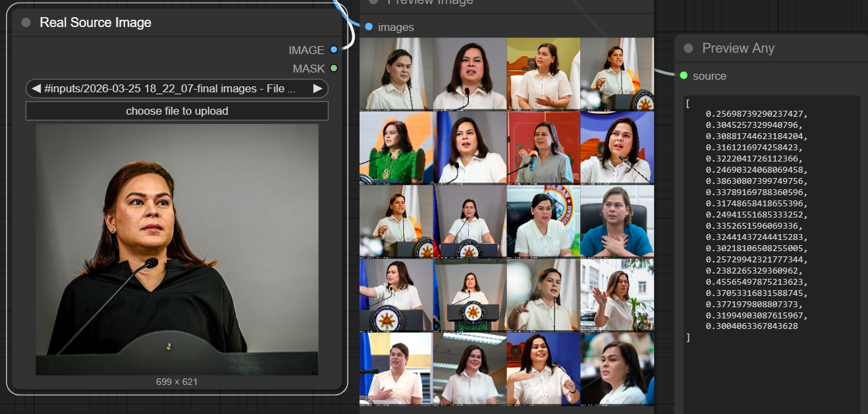Image resolution: width=868 pixels, height=414 pixels.
Task: Open the first thumbnail in the top-left of the grid
Action: coord(396,73)
